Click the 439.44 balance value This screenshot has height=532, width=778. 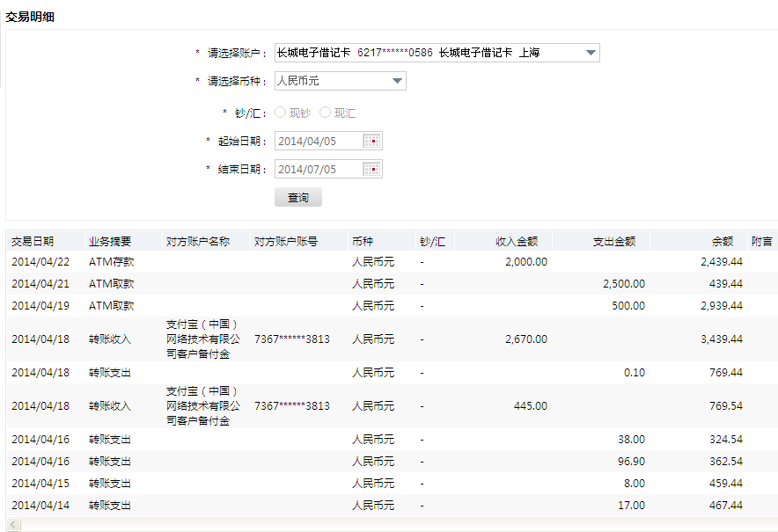(726, 284)
